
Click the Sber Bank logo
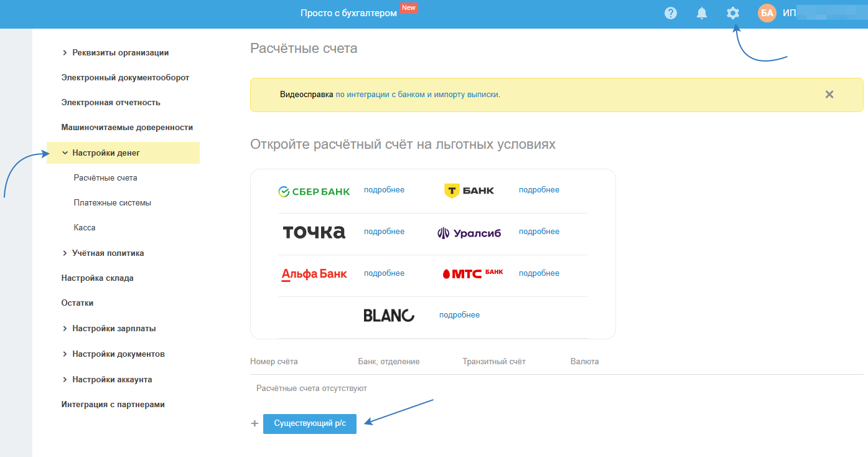point(314,191)
